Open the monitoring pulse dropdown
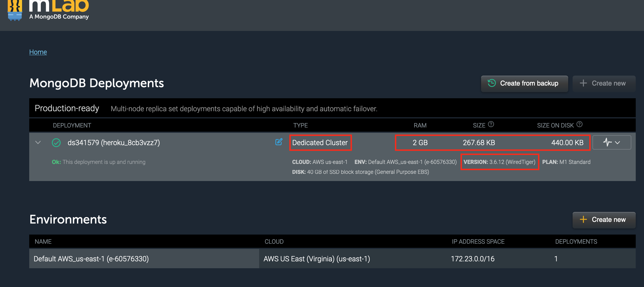644x287 pixels. point(612,142)
